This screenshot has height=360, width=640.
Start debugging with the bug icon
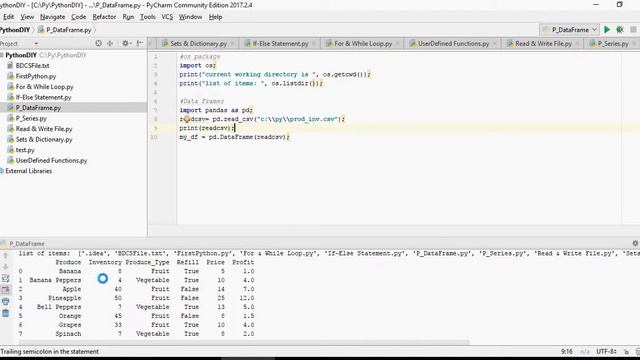[x=620, y=30]
